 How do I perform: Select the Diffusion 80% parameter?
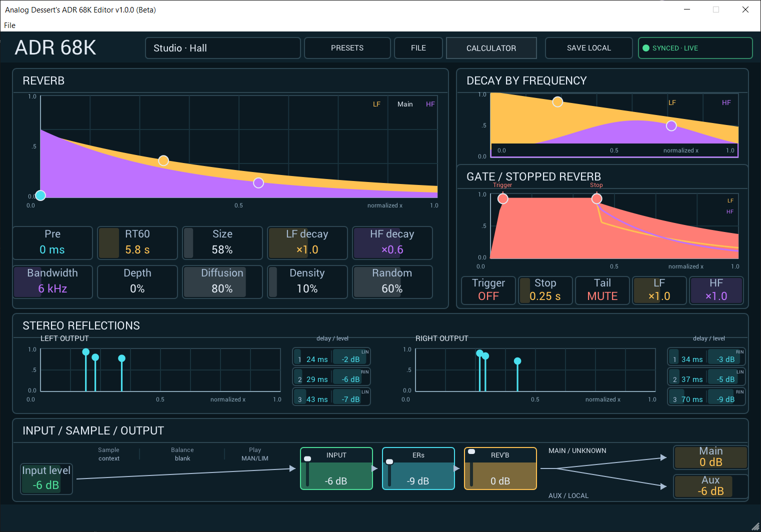pos(222,281)
